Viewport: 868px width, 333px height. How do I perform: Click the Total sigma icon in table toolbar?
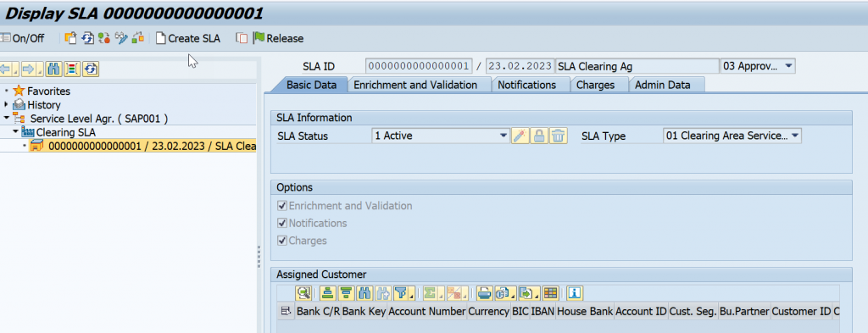433,293
